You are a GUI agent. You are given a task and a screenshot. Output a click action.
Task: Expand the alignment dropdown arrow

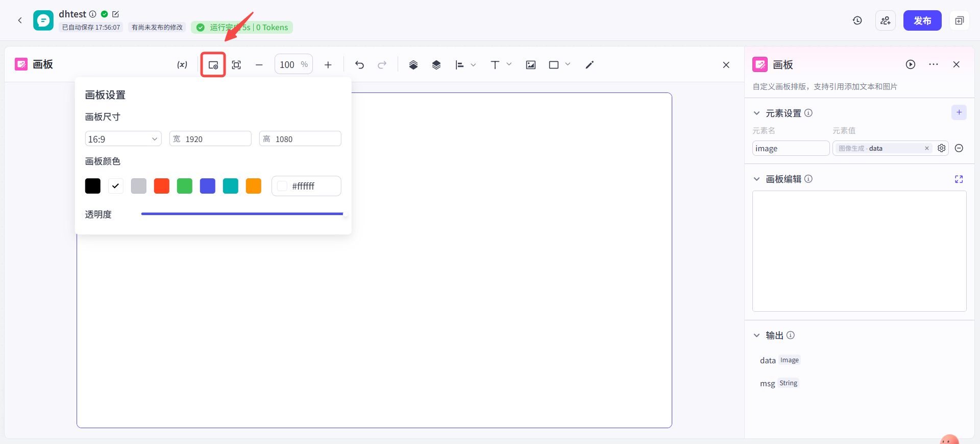coord(473,65)
